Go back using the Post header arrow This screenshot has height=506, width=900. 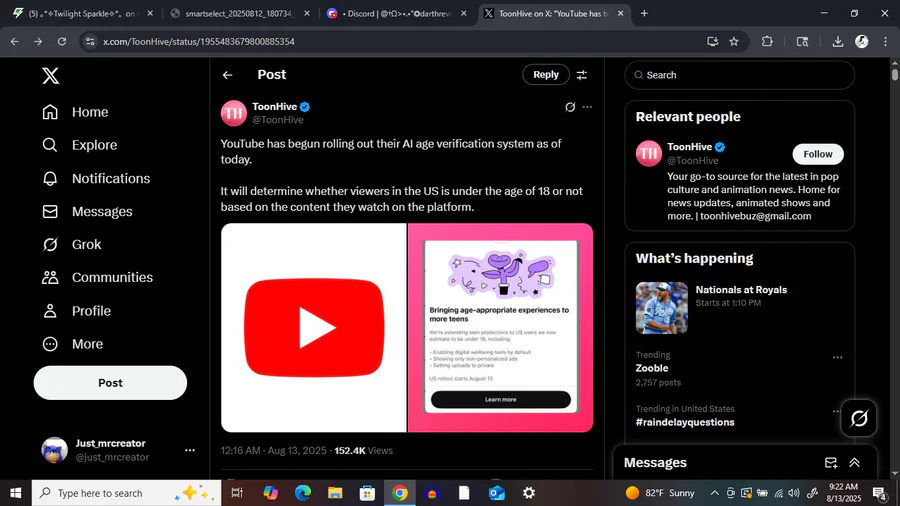pos(228,75)
